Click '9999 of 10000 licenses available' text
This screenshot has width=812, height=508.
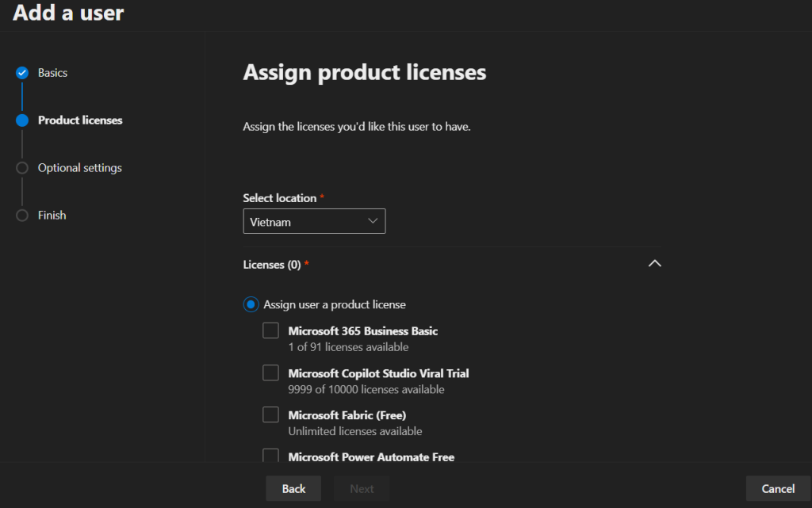coord(366,390)
